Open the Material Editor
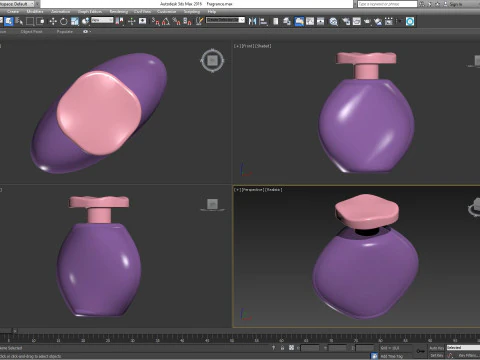 click(x=333, y=21)
